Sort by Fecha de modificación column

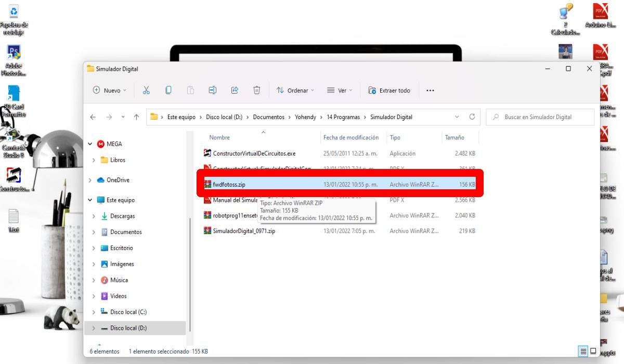(x=351, y=137)
